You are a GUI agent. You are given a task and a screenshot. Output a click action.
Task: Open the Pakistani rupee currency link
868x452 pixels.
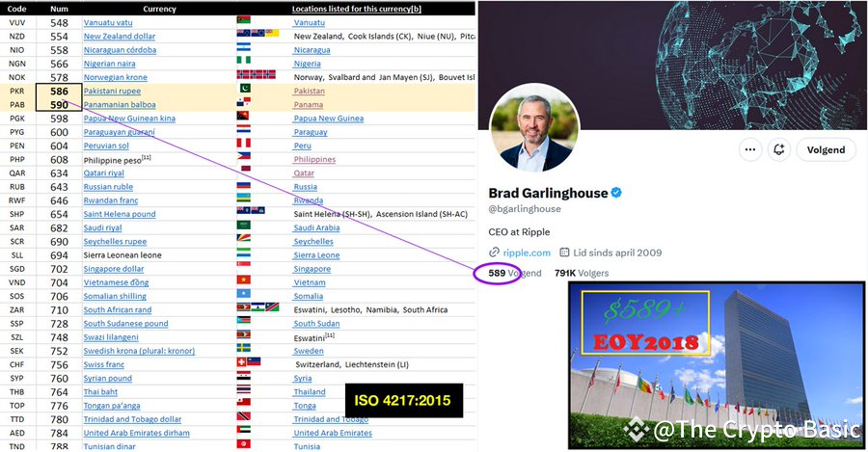click(x=112, y=91)
